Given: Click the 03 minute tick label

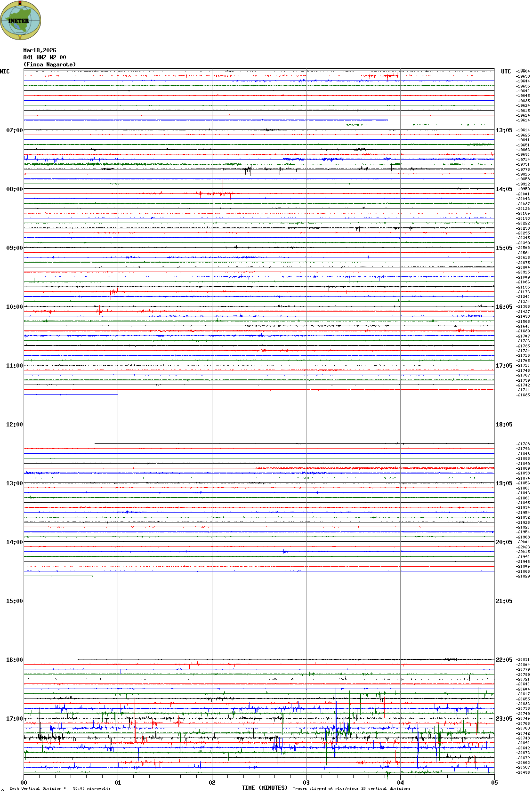Looking at the screenshot, I should (306, 783).
